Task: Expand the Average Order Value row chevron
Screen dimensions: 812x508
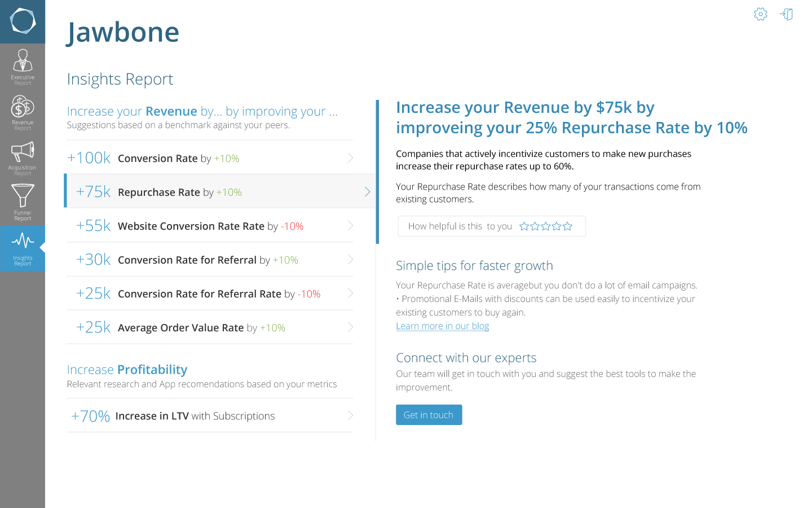Action: pos(350,327)
